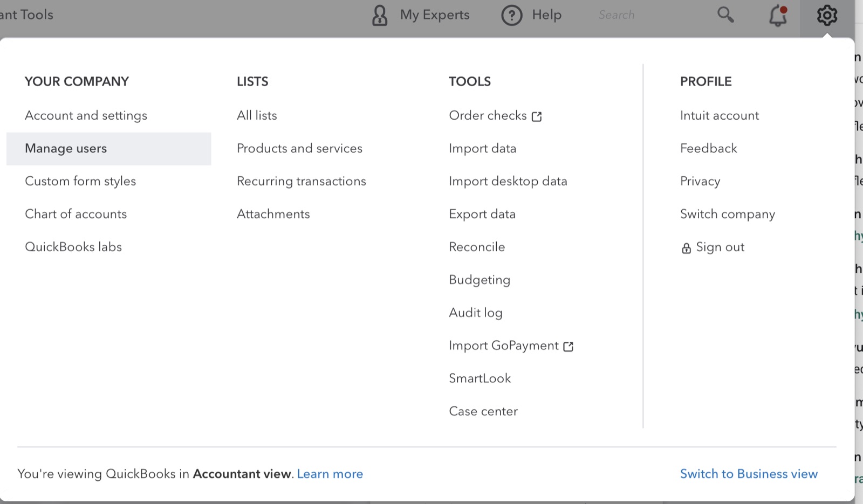Choose Import data
Screen dimensions: 863x504
tap(482, 148)
